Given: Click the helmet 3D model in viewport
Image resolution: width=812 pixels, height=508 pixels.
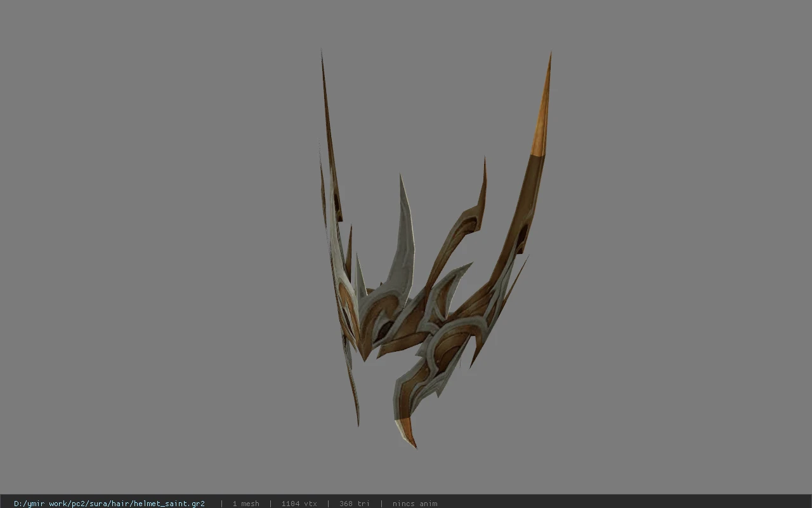Looking at the screenshot, I should click(435, 250).
